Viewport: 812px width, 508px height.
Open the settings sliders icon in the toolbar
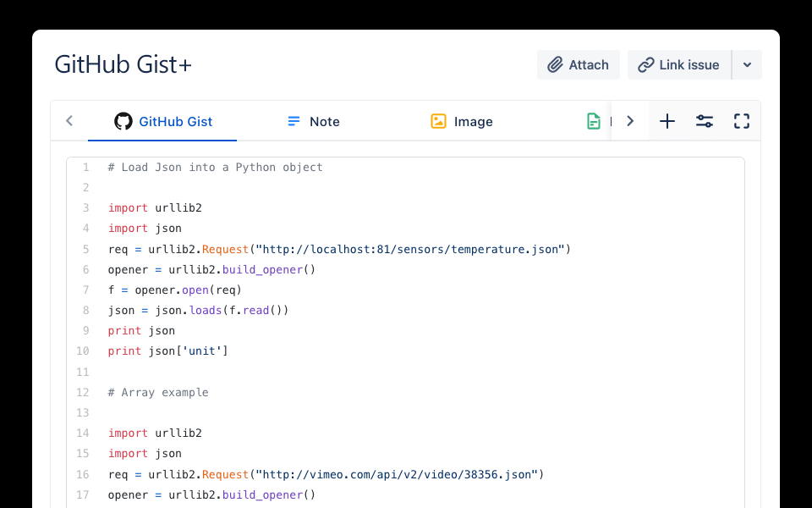(x=704, y=121)
